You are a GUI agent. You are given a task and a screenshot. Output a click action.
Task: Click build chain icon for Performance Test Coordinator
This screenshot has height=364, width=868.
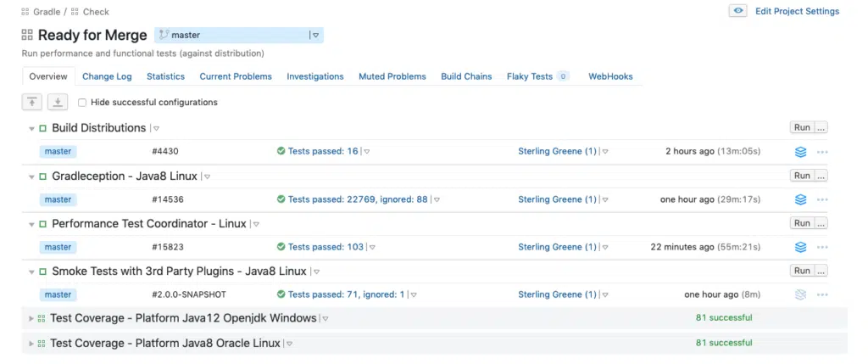tap(800, 247)
